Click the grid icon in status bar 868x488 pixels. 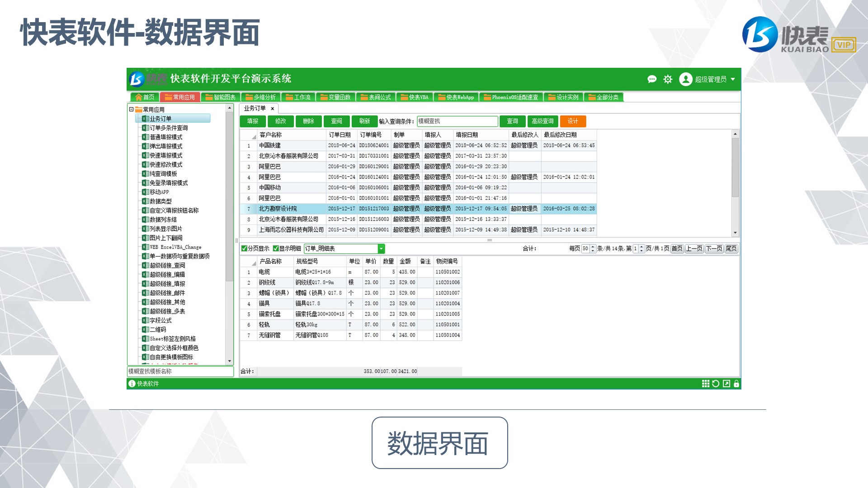[705, 384]
